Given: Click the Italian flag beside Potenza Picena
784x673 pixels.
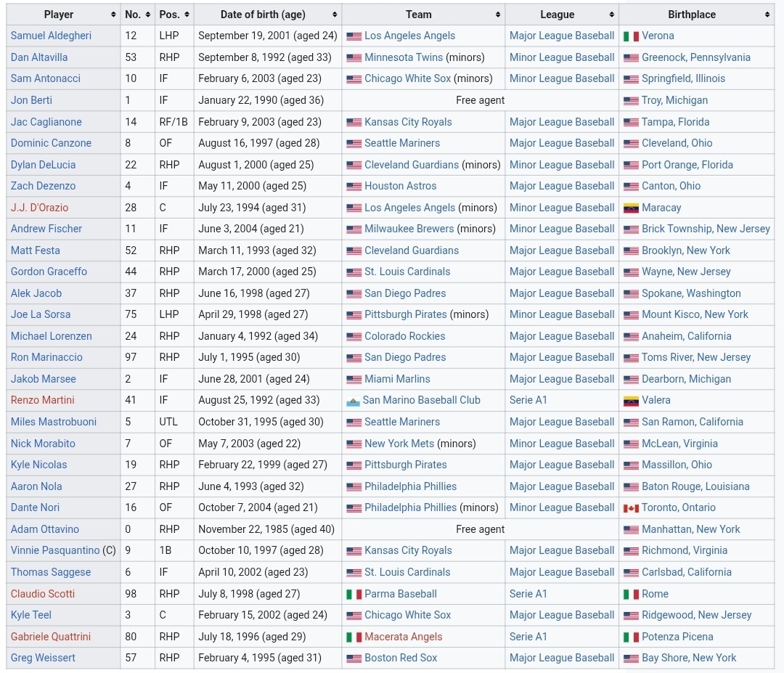Looking at the screenshot, I should click(631, 637).
